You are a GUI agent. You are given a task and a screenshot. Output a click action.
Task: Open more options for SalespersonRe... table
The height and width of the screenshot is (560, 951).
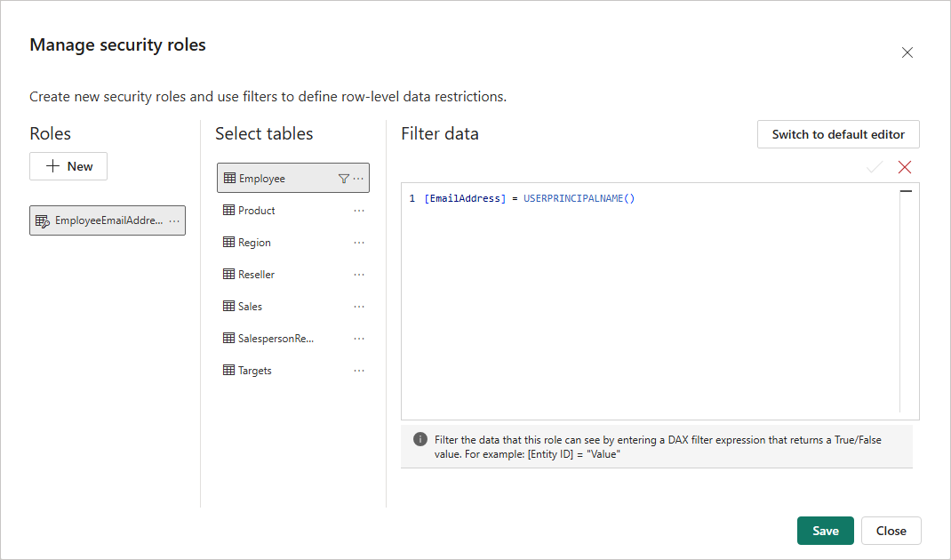coord(359,339)
